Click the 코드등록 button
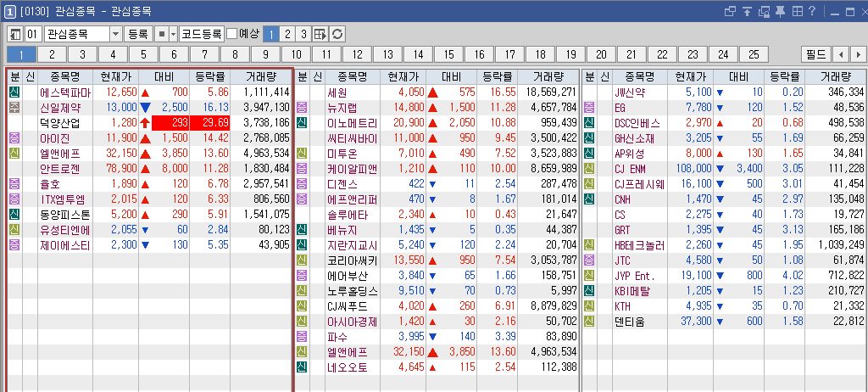Screen dimensions: 868x392 pyautogui.click(x=202, y=35)
